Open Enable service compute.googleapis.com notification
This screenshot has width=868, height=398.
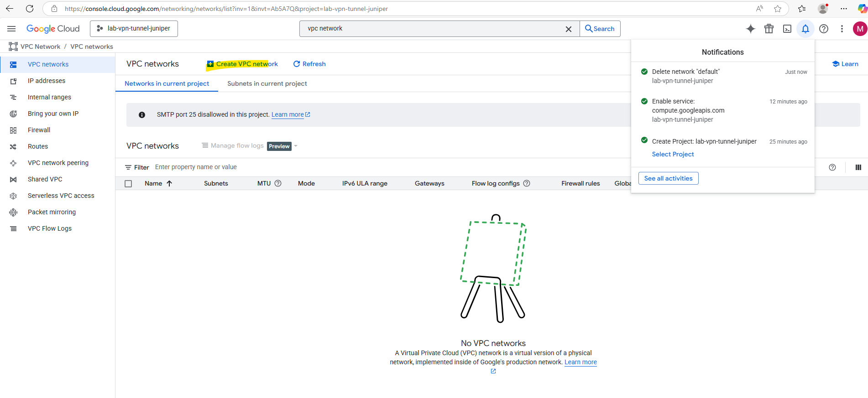[723, 110]
